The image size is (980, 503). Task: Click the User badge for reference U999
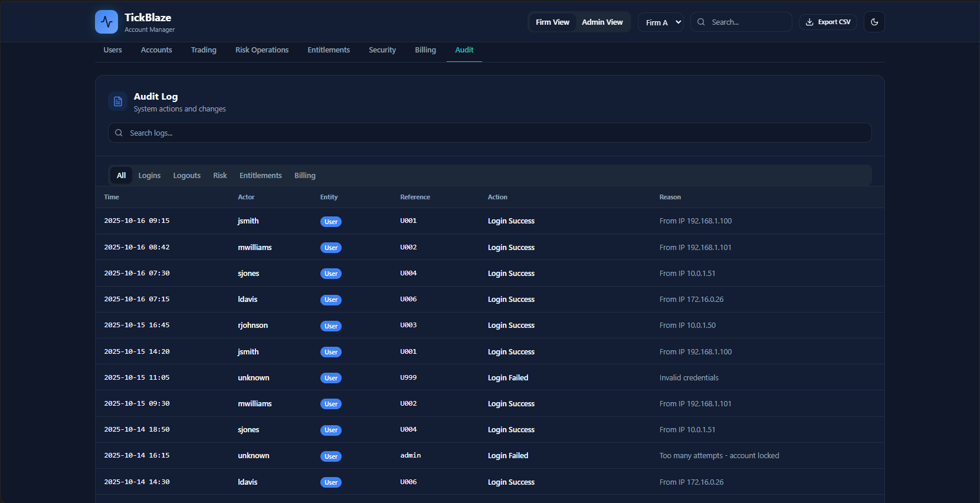pos(330,378)
